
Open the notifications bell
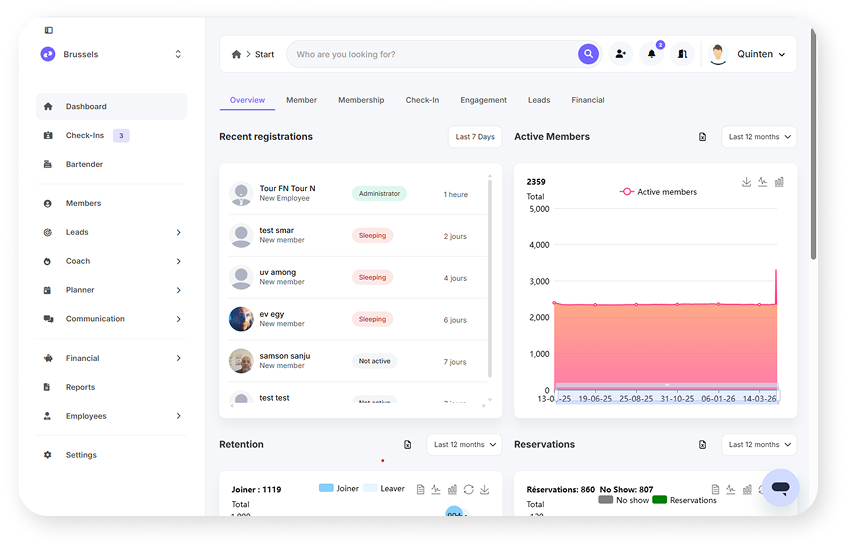[652, 54]
